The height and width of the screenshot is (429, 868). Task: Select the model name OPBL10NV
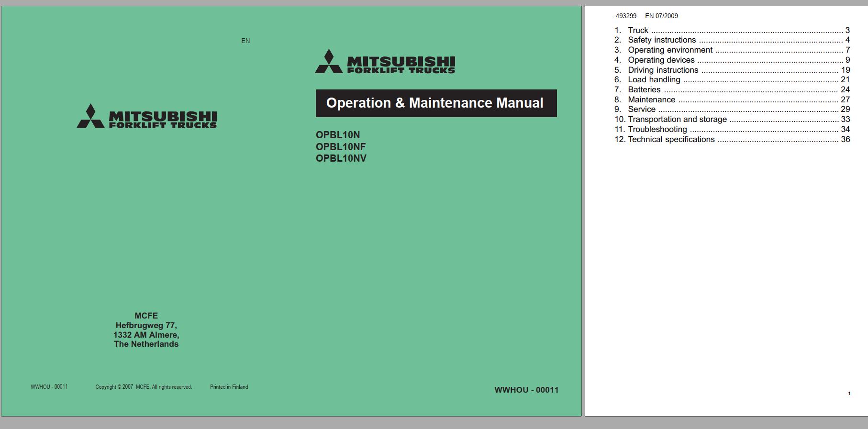[x=341, y=158]
